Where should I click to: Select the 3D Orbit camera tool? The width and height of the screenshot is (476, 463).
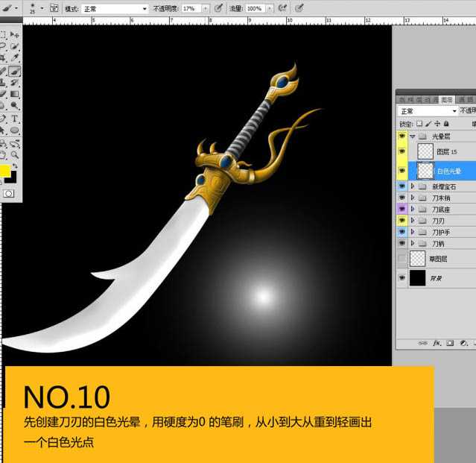tap(14, 143)
